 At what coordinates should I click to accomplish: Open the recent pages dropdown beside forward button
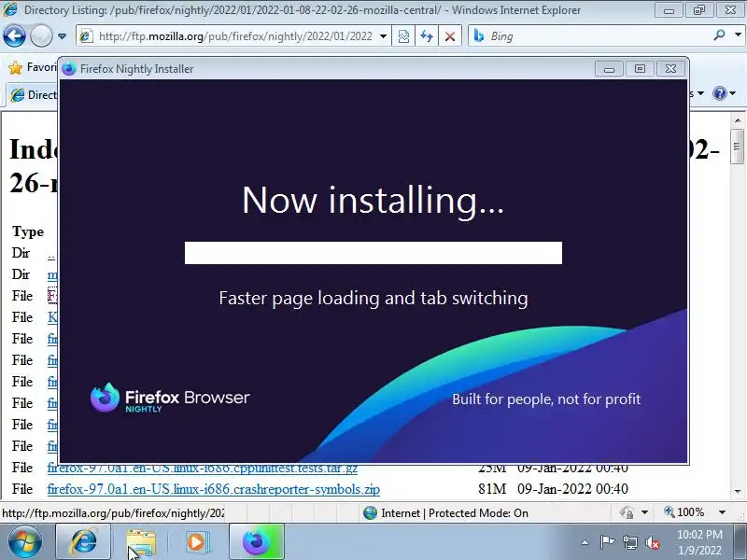click(x=62, y=36)
